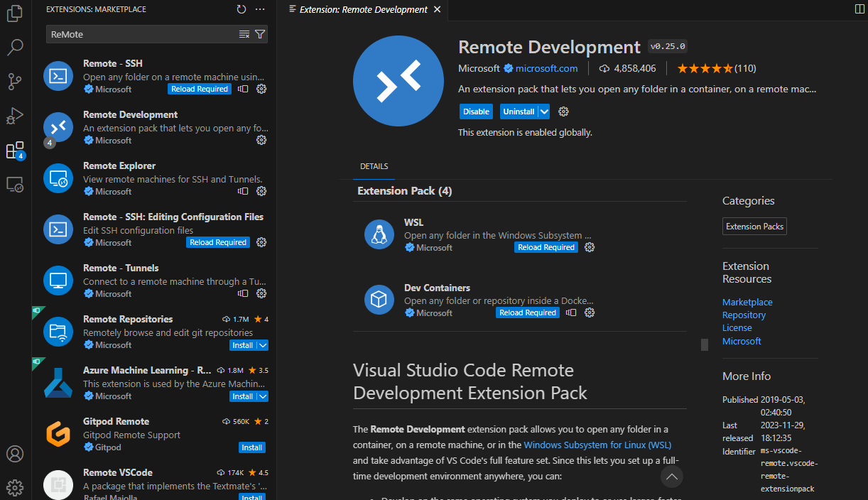
Task: Open manage gear for Remote - SSH
Action: coord(261,89)
